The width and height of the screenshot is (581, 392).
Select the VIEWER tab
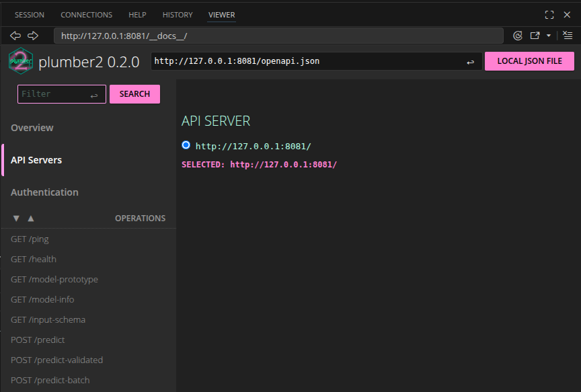[222, 15]
